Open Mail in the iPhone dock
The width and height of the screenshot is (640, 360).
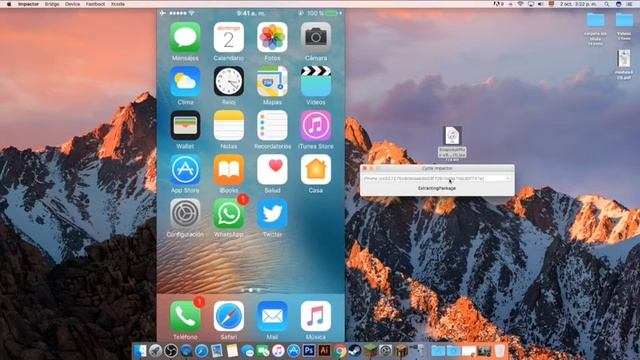[272, 316]
